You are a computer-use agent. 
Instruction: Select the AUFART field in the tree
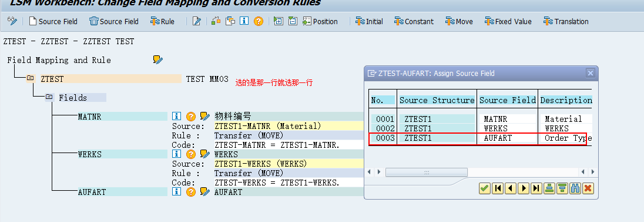pos(122,192)
